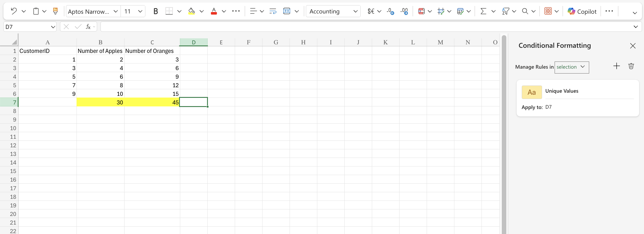The image size is (644, 234).
Task: Expand the AutoSum functions arrow
Action: 493,11
